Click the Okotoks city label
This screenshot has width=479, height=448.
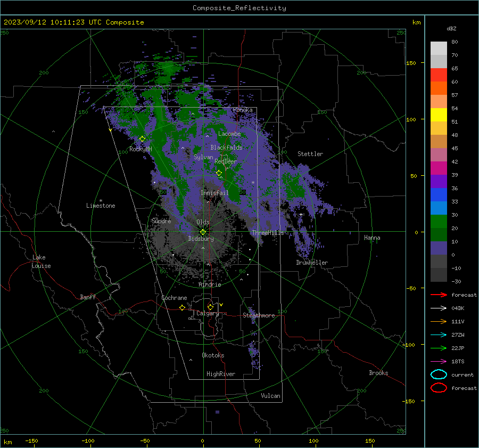click(213, 355)
